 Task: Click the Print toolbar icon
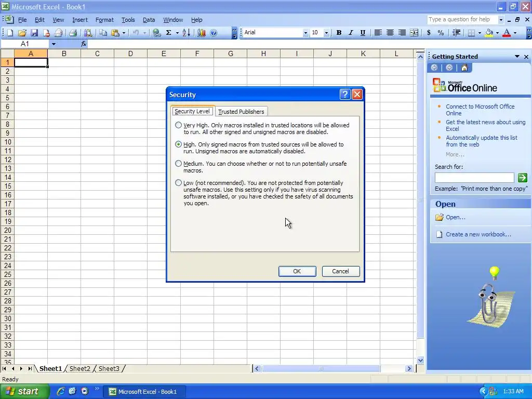pyautogui.click(x=73, y=33)
